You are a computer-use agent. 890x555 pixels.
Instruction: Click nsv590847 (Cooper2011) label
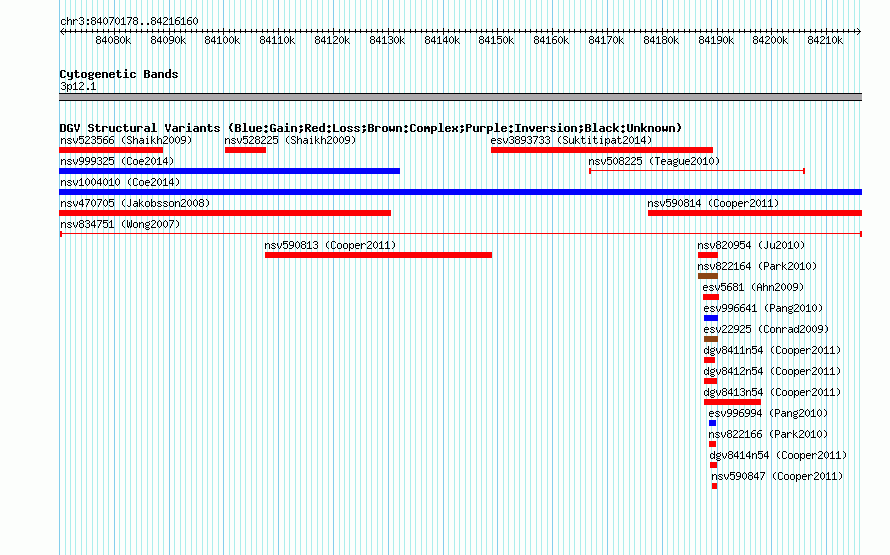(778, 476)
